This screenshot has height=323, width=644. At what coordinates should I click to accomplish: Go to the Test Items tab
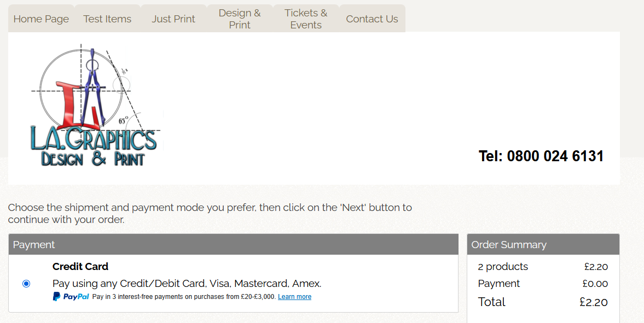(107, 19)
